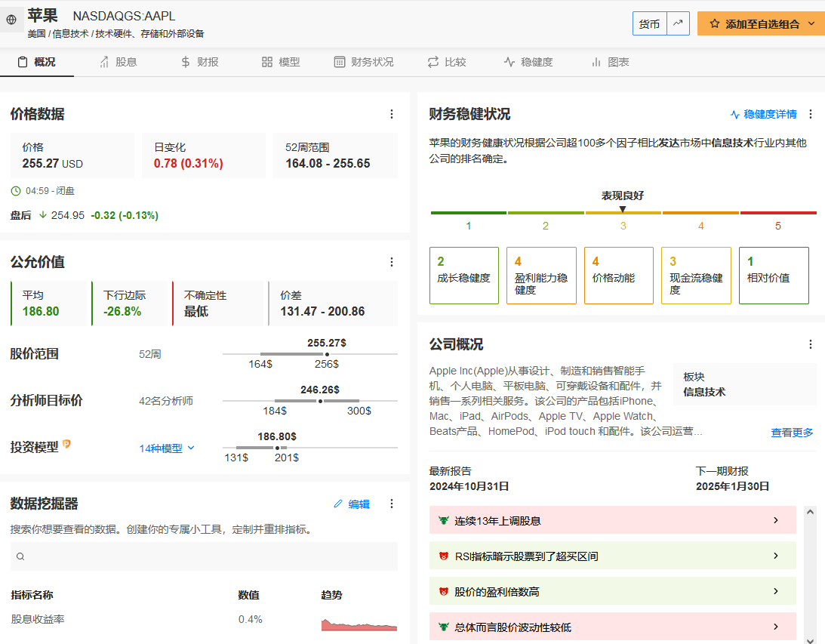Image resolution: width=825 pixels, height=644 pixels.
Task: Open the three-dot menu in 数据挖掘器 panel
Action: pyautogui.click(x=391, y=504)
